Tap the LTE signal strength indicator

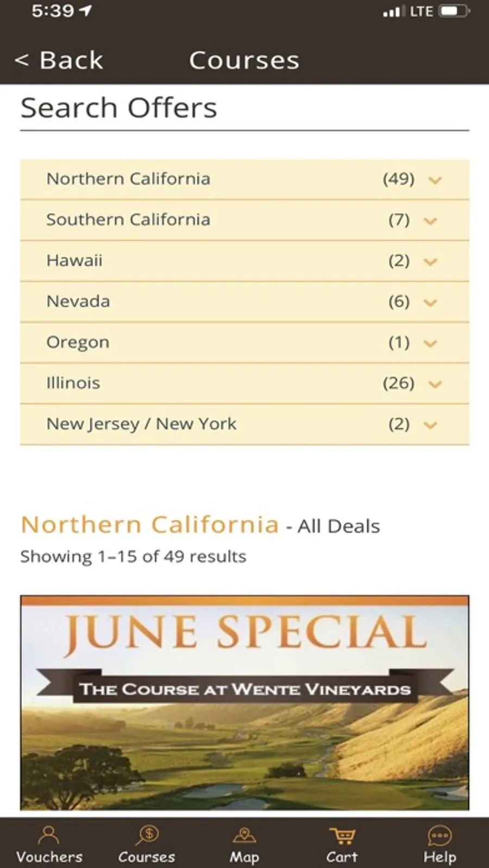[392, 11]
